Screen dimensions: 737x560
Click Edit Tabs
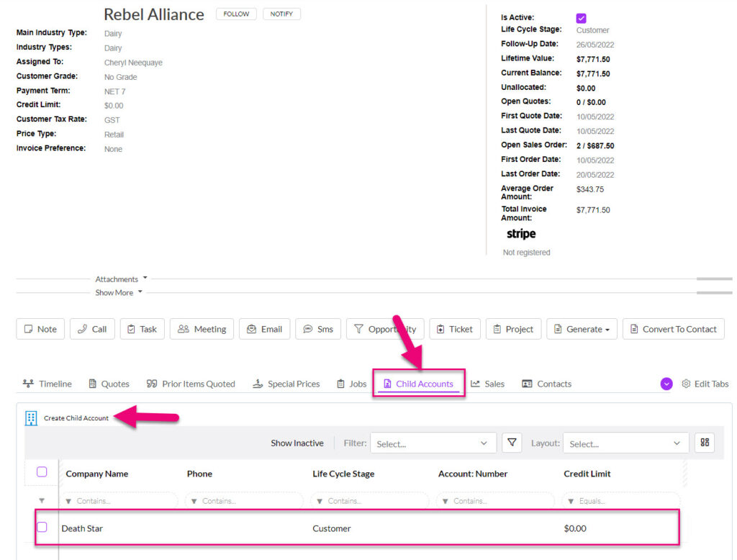(705, 384)
